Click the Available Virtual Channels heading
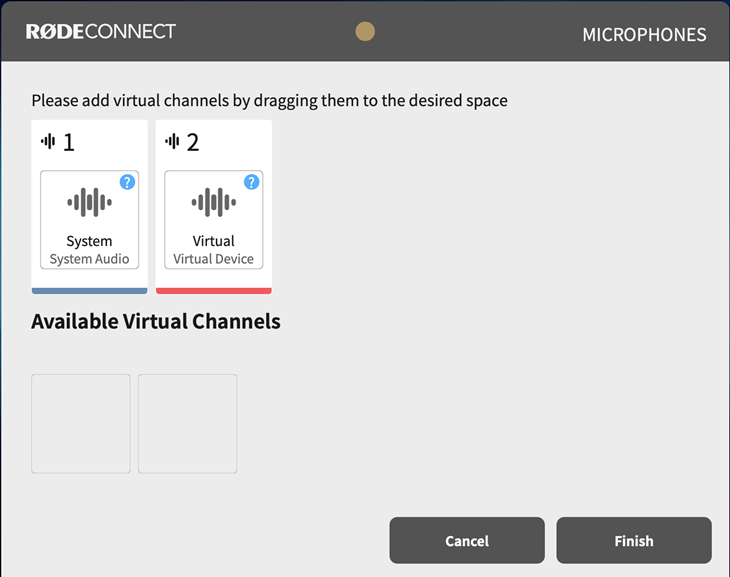Screen dimensions: 730x577 click(156, 322)
